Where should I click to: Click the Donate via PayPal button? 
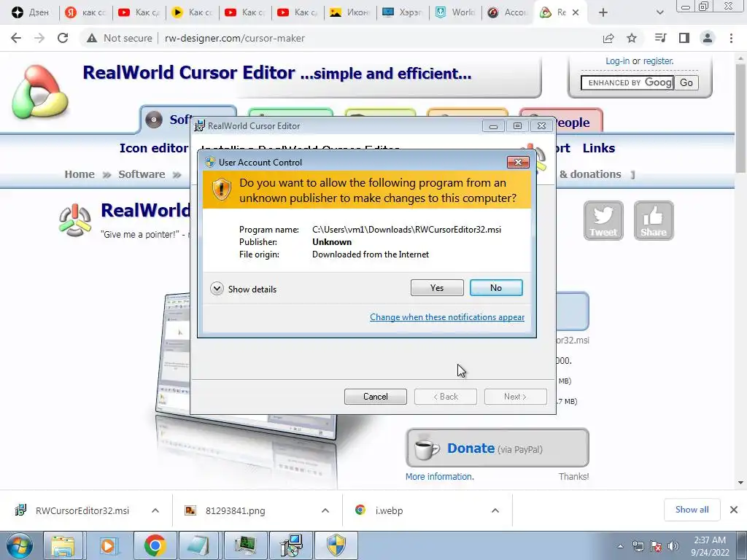click(x=498, y=448)
